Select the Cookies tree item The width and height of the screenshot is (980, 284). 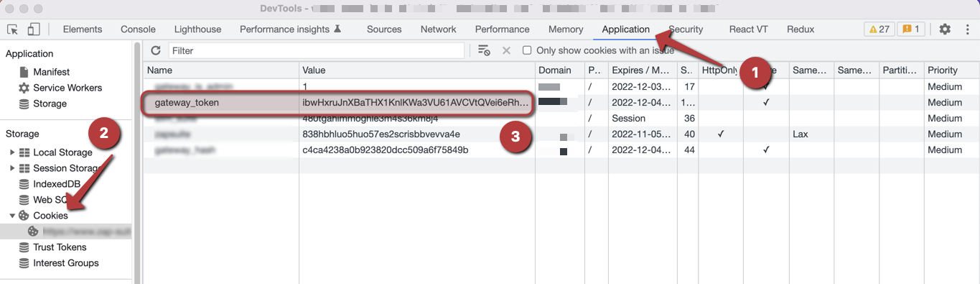click(x=50, y=216)
